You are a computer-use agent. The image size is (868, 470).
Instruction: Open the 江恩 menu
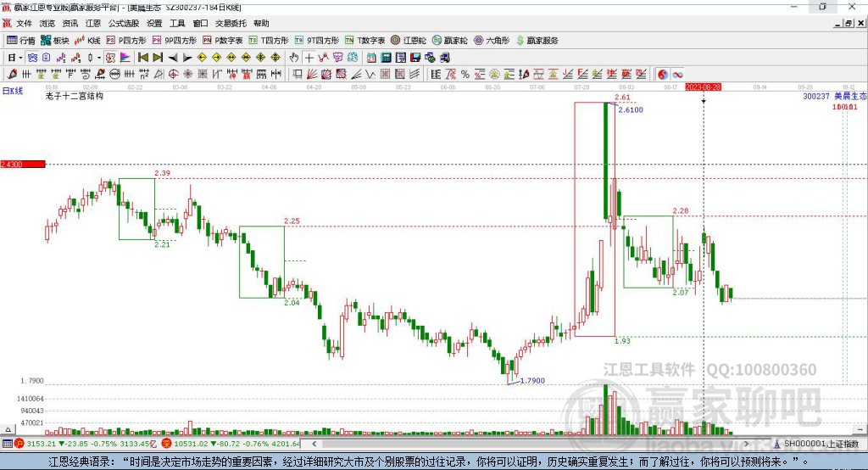point(93,23)
